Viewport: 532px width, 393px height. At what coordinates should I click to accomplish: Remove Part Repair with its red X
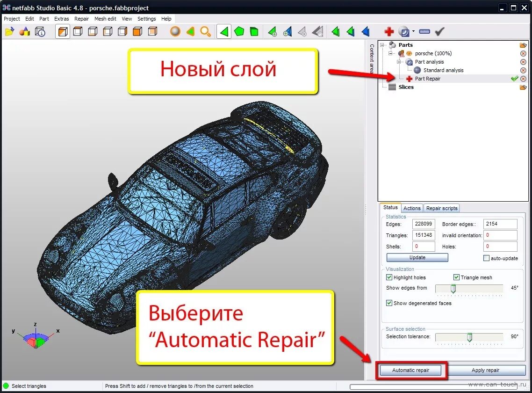click(x=523, y=79)
